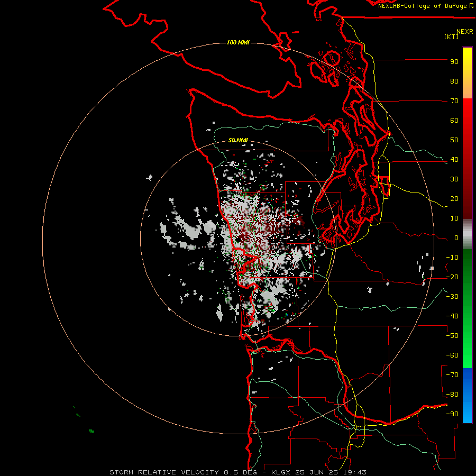The height and width of the screenshot is (476, 476).
Task: Click the positive 40 knot scale value
Action: pyautogui.click(x=454, y=160)
